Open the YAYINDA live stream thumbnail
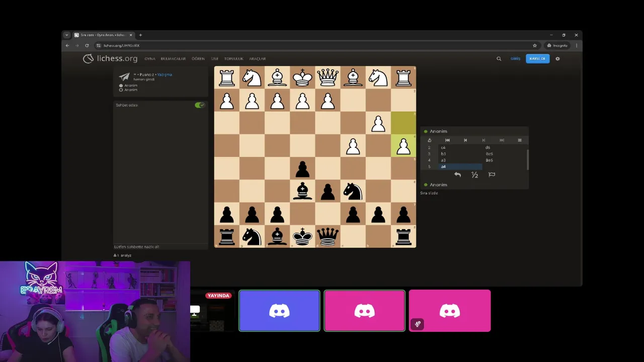The width and height of the screenshot is (644, 362). pos(212,311)
